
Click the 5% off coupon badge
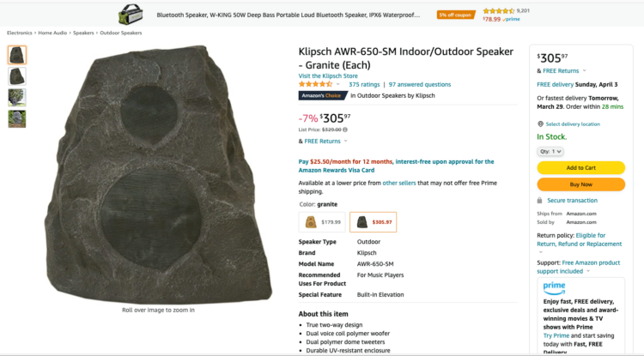pos(455,15)
